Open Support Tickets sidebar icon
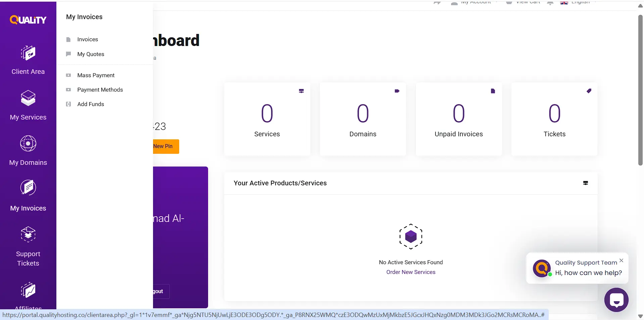This screenshot has width=644, height=320. coord(28,234)
